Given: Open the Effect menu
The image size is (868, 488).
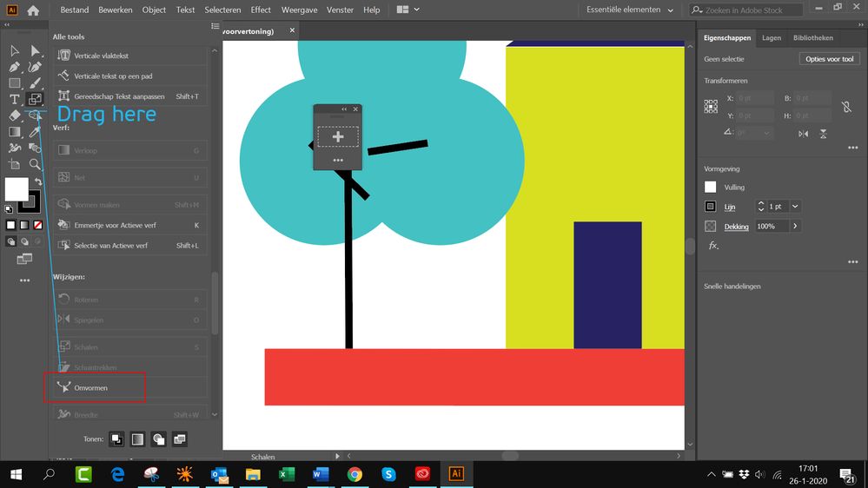Looking at the screenshot, I should pyautogui.click(x=261, y=10).
